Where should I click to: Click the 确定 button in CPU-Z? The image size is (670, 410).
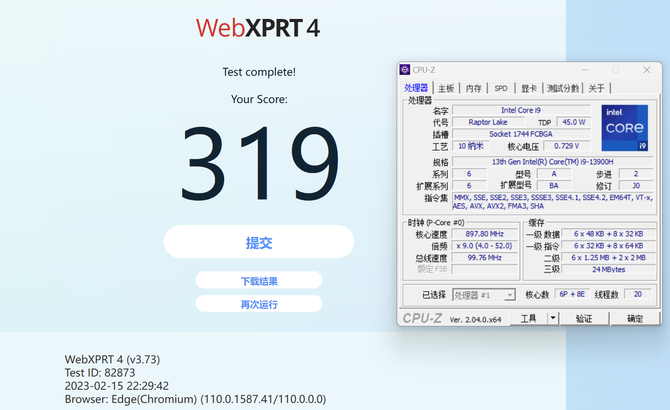[x=635, y=319]
